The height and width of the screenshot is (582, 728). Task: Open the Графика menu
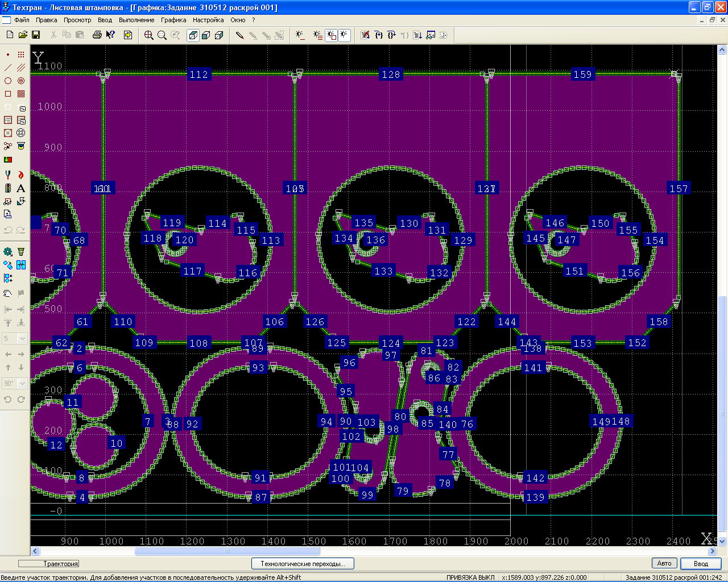(x=173, y=20)
